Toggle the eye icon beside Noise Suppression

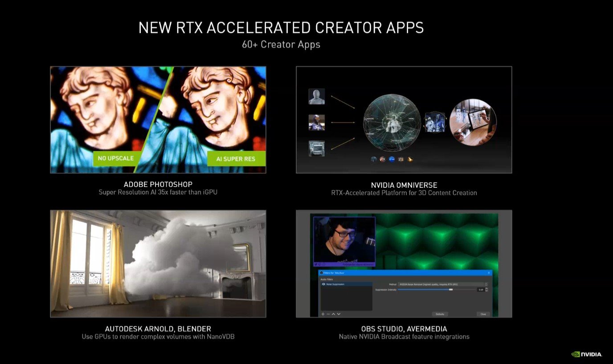tap(323, 284)
